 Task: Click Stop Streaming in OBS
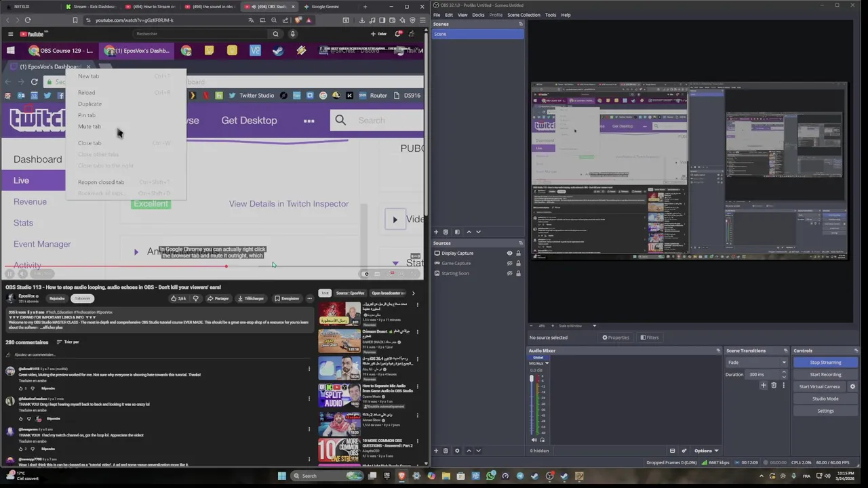pos(825,363)
